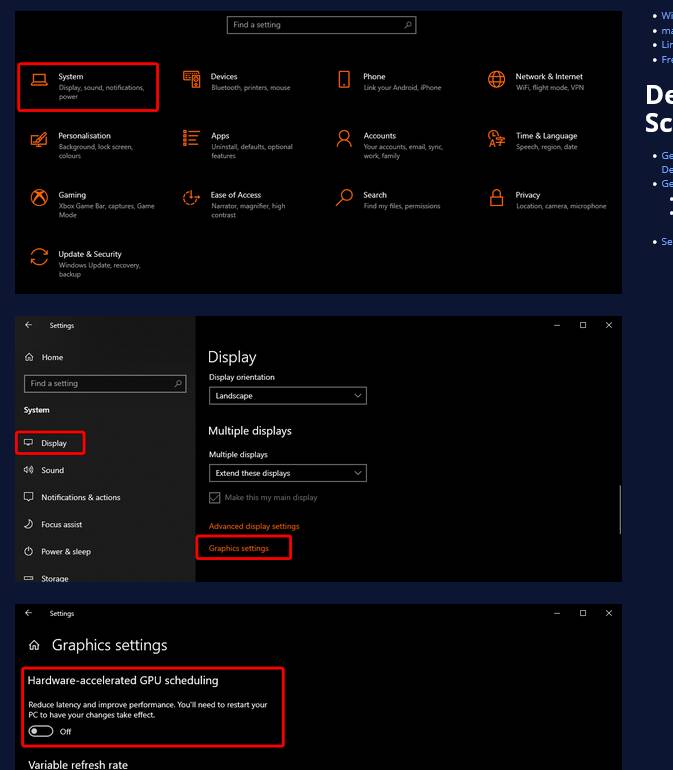This screenshot has width=673, height=770.
Task: Click the System laptop icon
Action: pos(39,80)
